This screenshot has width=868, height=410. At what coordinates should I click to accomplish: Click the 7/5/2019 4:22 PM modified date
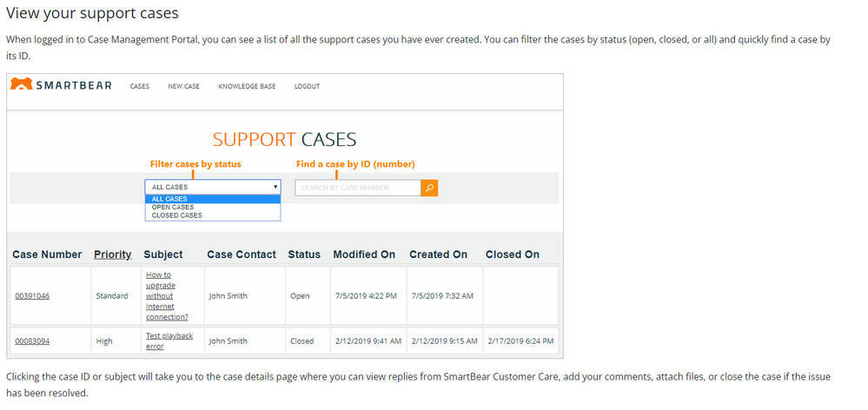click(366, 296)
